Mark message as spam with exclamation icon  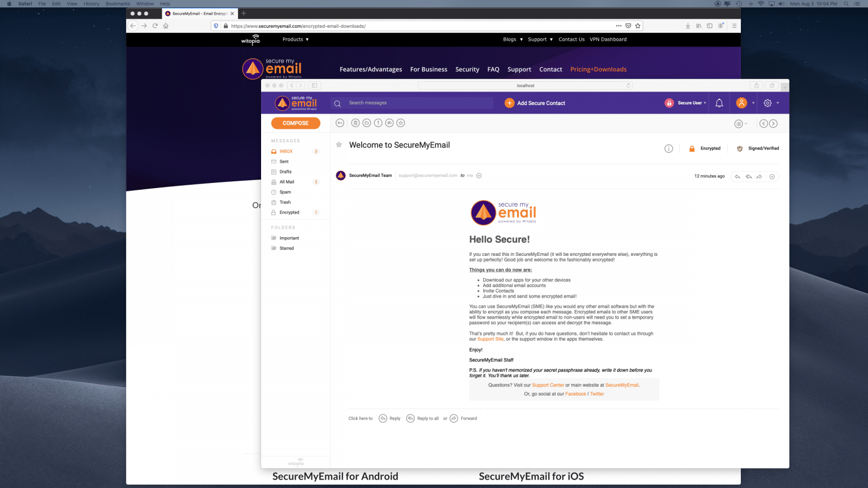coord(378,123)
